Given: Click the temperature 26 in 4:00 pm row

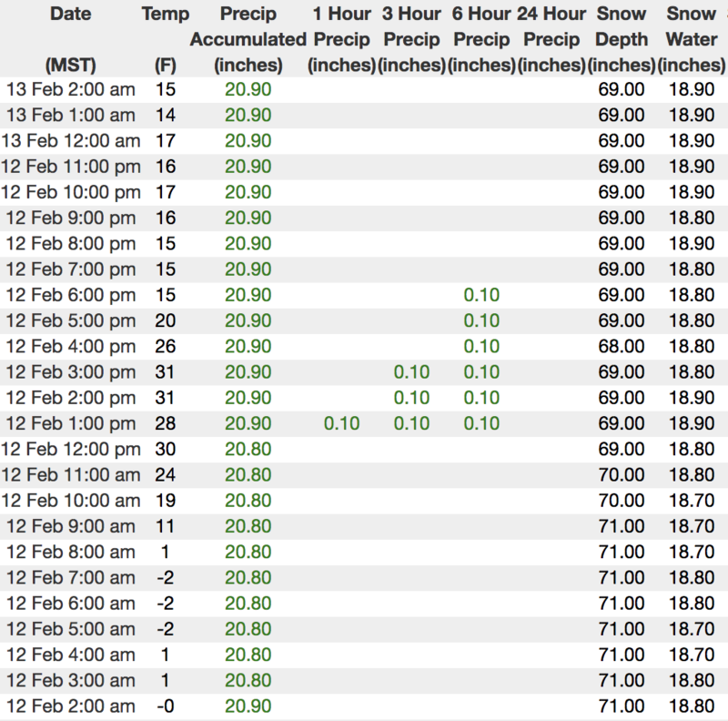Looking at the screenshot, I should coord(166,346).
